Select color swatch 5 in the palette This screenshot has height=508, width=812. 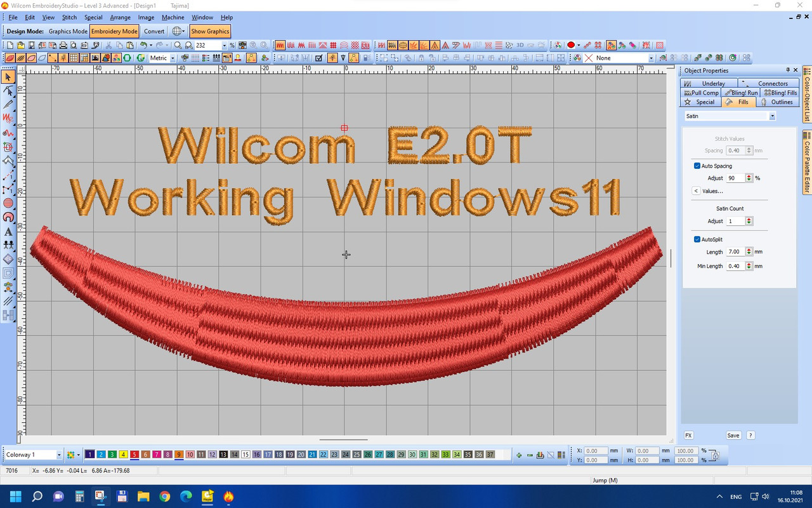(x=134, y=455)
